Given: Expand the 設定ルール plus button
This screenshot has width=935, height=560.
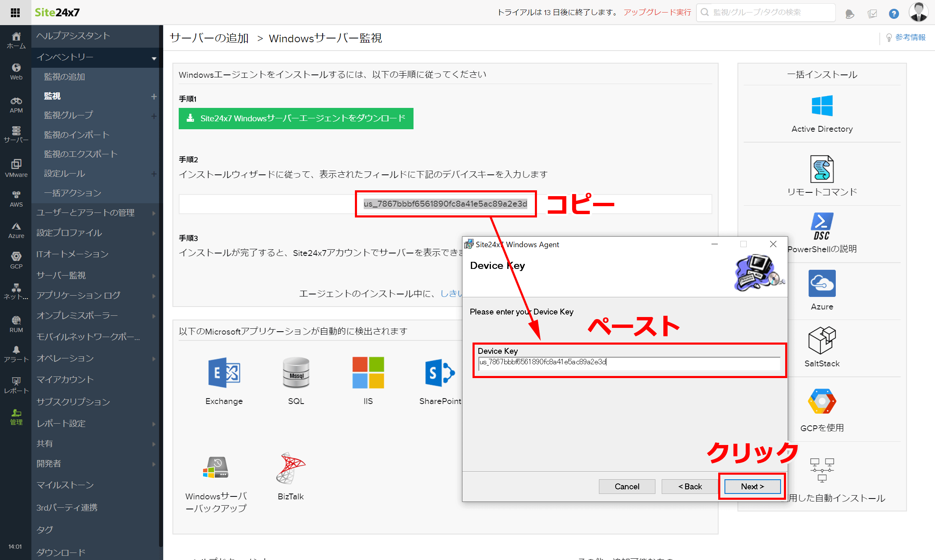Looking at the screenshot, I should click(154, 174).
